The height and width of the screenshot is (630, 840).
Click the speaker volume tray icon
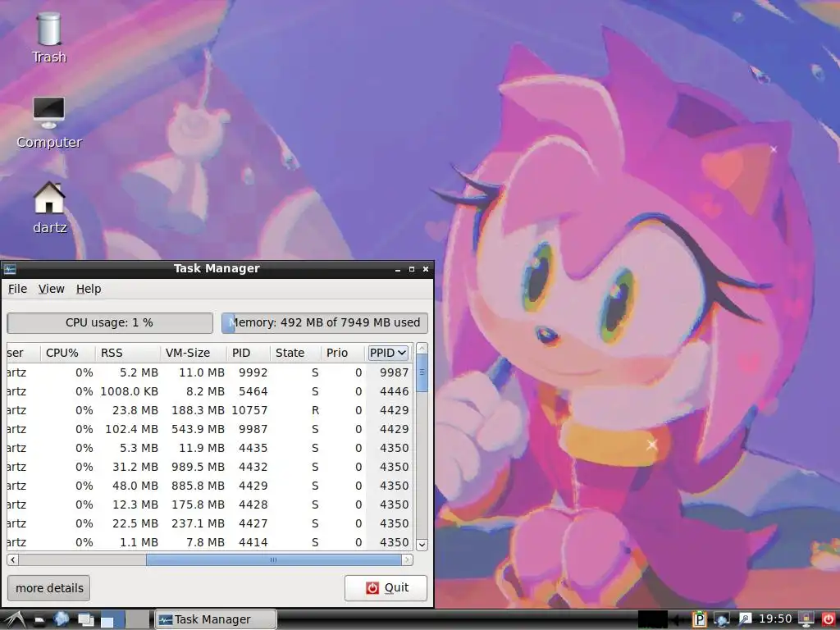[678, 620]
